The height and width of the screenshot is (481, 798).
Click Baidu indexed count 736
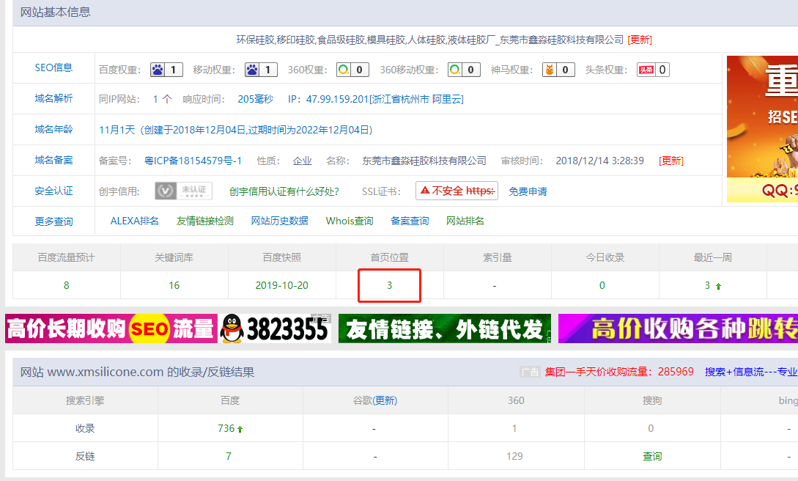(x=226, y=429)
